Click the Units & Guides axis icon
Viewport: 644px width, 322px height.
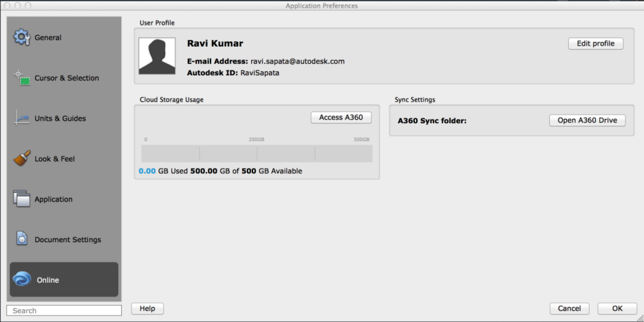point(22,118)
